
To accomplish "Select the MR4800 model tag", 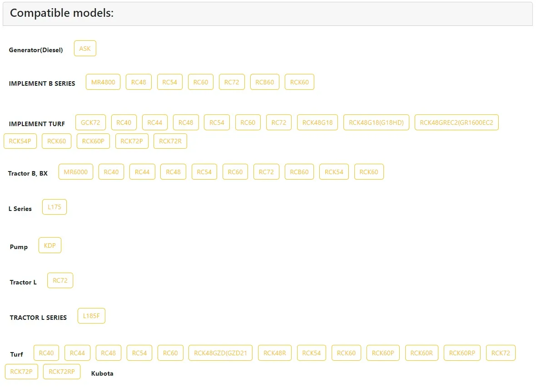I will pos(103,82).
